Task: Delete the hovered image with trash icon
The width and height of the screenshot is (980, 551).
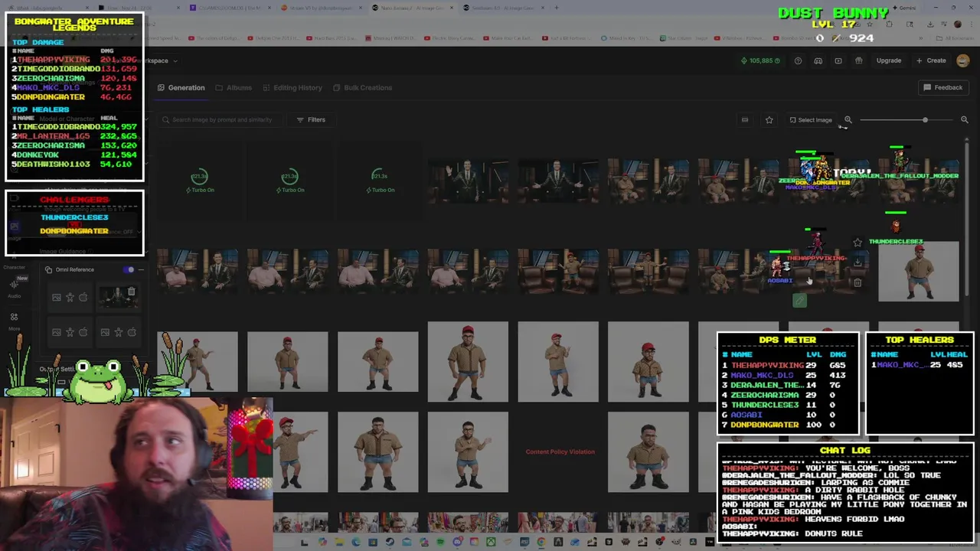Action: 857,282
